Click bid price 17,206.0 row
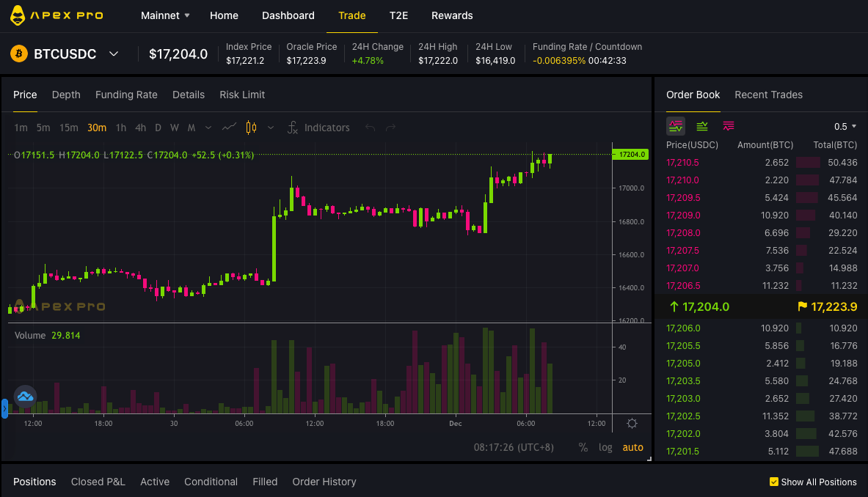The height and width of the screenshot is (497, 868). pyautogui.click(x=762, y=328)
